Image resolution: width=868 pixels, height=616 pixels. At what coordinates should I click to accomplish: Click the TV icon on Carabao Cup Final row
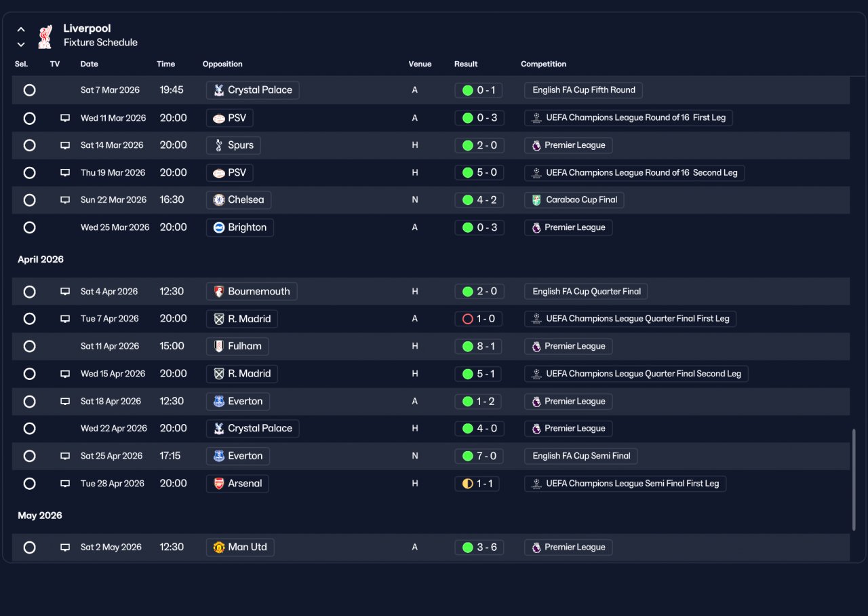pyautogui.click(x=65, y=200)
